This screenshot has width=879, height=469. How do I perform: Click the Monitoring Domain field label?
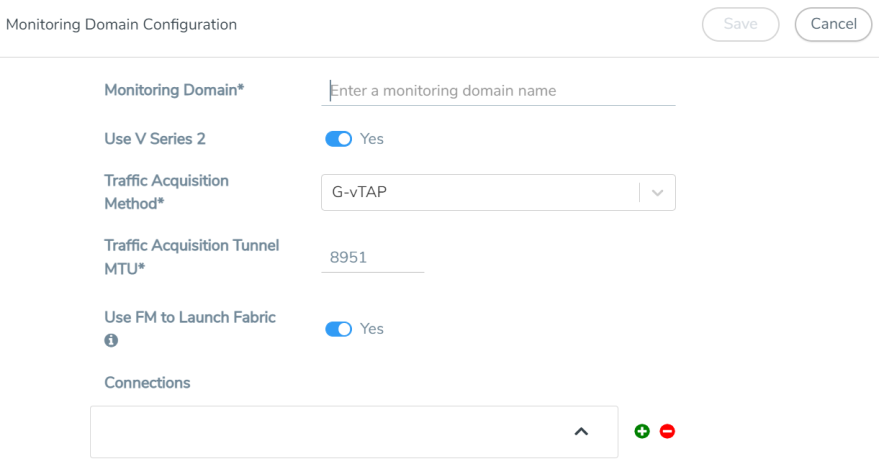click(174, 90)
